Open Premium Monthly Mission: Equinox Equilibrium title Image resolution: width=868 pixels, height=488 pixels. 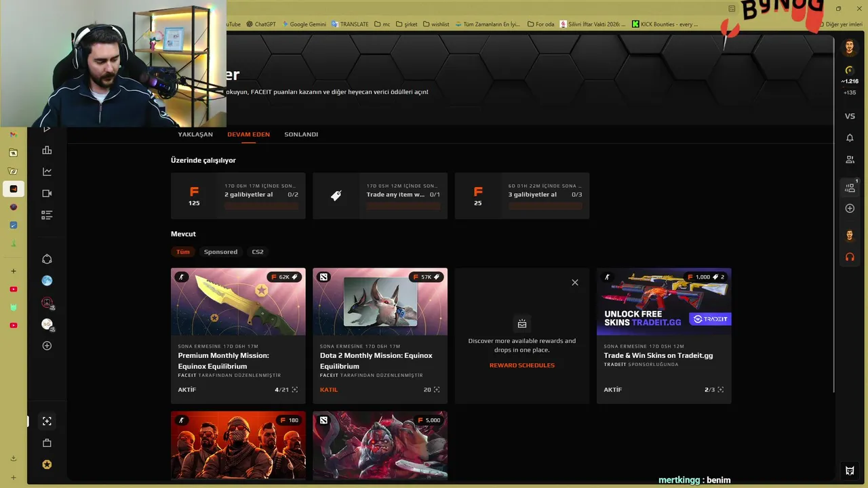click(x=223, y=361)
